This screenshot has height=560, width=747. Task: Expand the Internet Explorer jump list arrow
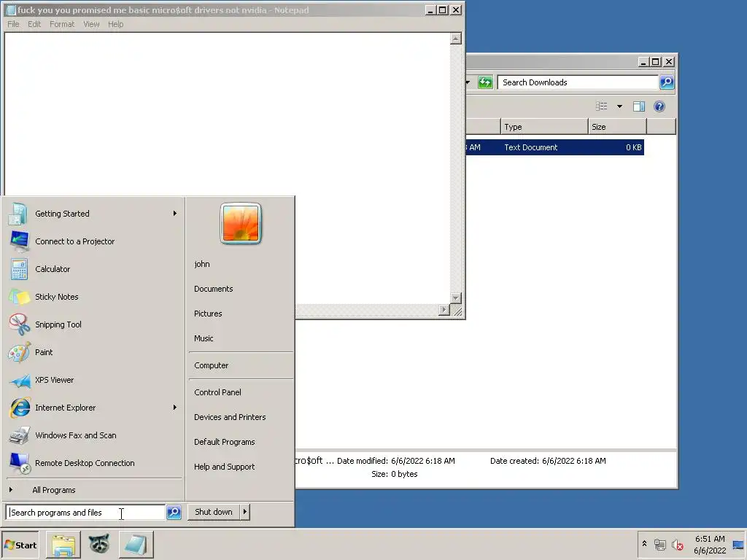[x=175, y=407]
